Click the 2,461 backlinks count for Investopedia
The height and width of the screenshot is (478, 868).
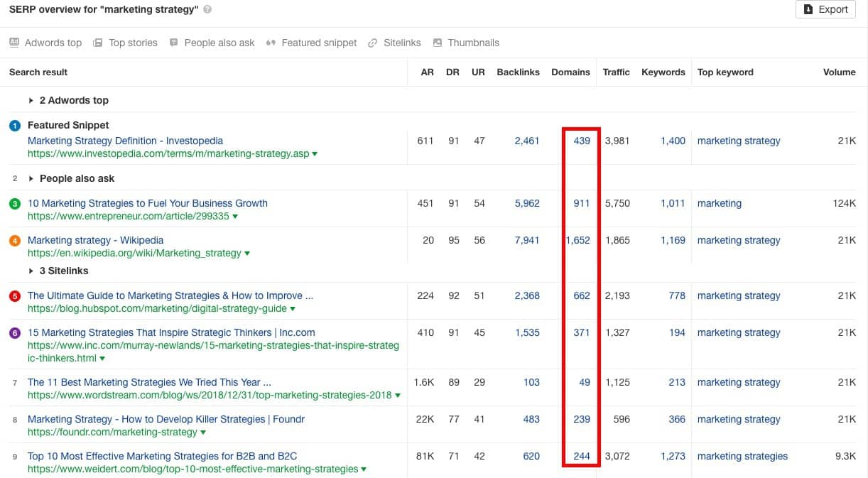527,141
